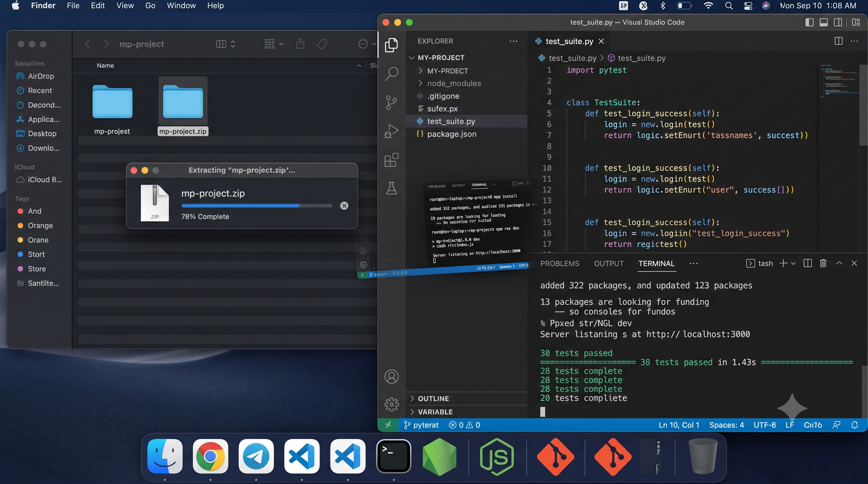Maximize the panel with the up chevron

(839, 263)
